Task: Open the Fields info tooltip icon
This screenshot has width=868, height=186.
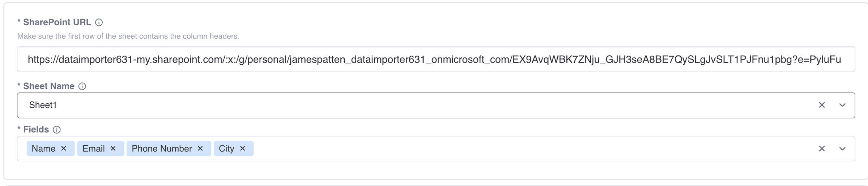Action: (57, 130)
